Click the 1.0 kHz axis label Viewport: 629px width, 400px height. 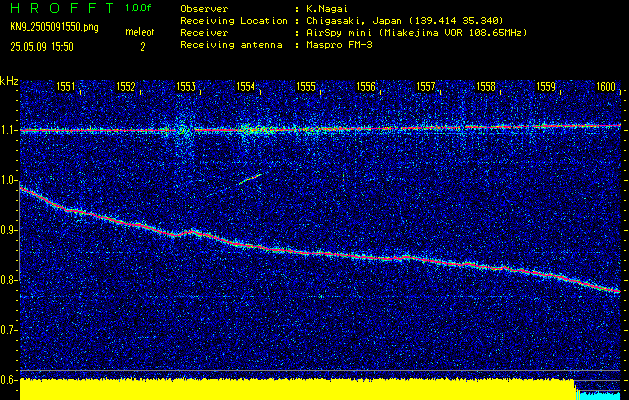(9, 180)
